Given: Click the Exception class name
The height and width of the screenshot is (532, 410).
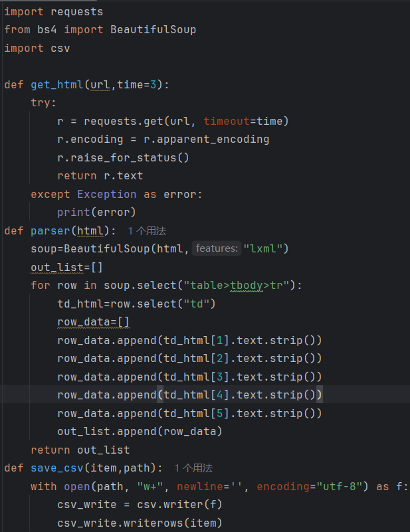Looking at the screenshot, I should [x=106, y=195].
